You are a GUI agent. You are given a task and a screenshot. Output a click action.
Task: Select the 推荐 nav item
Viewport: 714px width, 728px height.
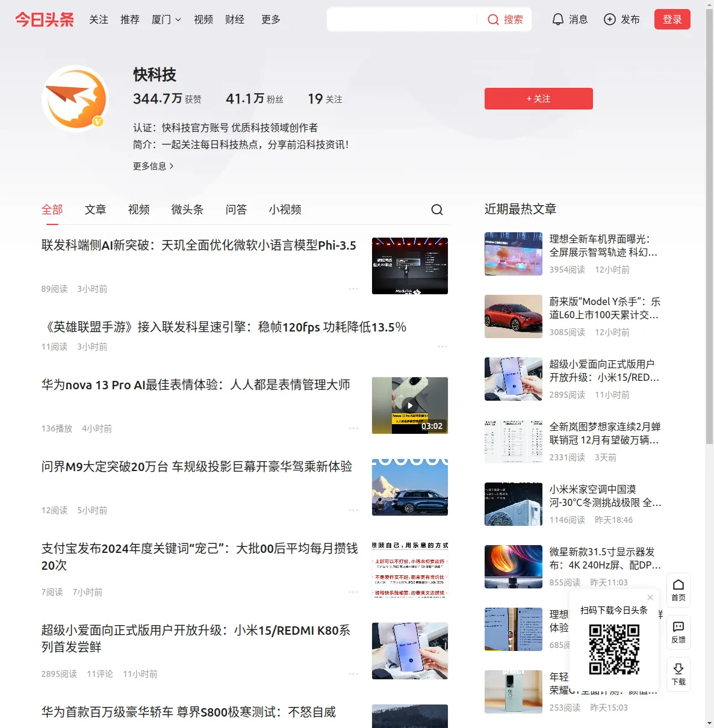click(130, 19)
